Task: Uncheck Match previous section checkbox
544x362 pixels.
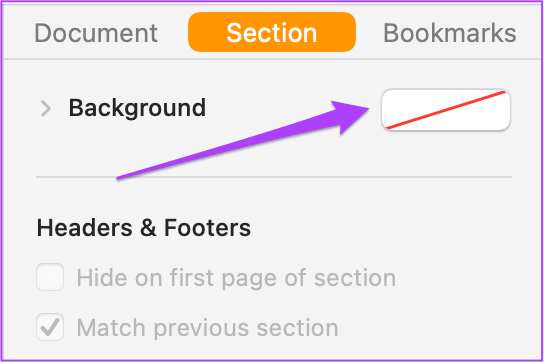Action: pos(50,327)
